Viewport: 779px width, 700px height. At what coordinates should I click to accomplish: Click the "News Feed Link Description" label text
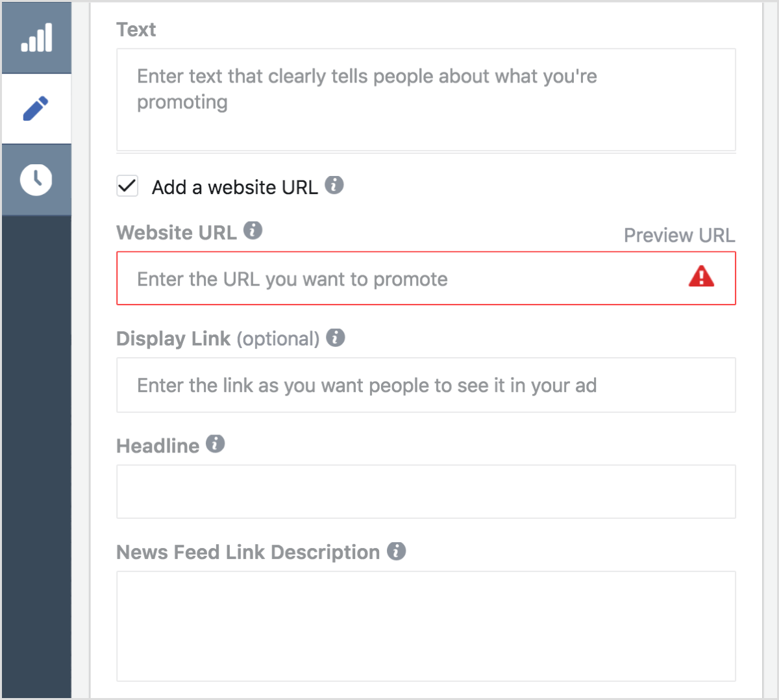click(x=248, y=553)
